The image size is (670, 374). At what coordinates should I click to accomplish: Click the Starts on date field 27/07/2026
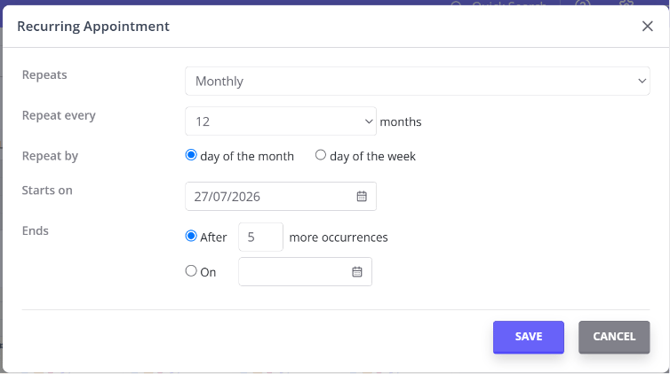[281, 196]
